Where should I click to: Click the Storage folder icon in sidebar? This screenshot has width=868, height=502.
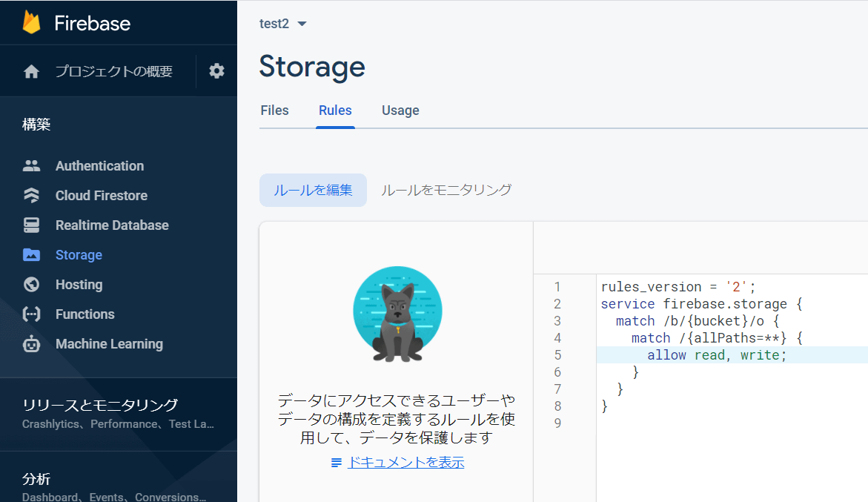coord(32,254)
